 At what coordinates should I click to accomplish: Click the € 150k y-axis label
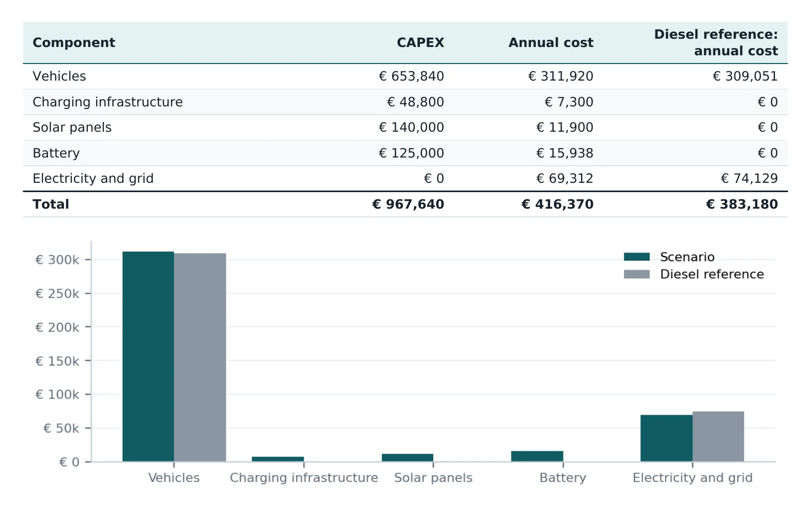click(x=57, y=361)
